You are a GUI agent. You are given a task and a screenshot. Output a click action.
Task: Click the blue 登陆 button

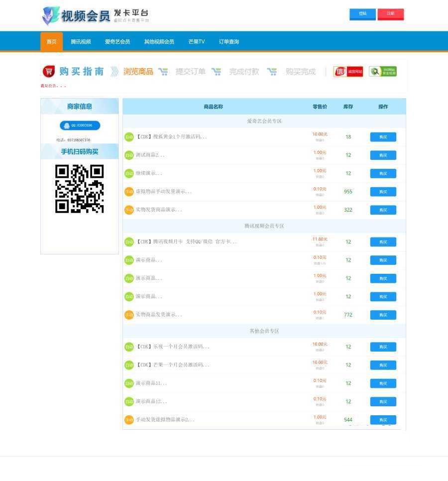click(x=362, y=14)
